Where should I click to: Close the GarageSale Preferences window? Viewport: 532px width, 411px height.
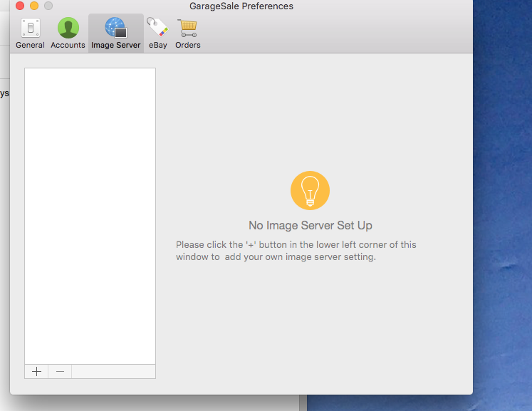coord(20,6)
